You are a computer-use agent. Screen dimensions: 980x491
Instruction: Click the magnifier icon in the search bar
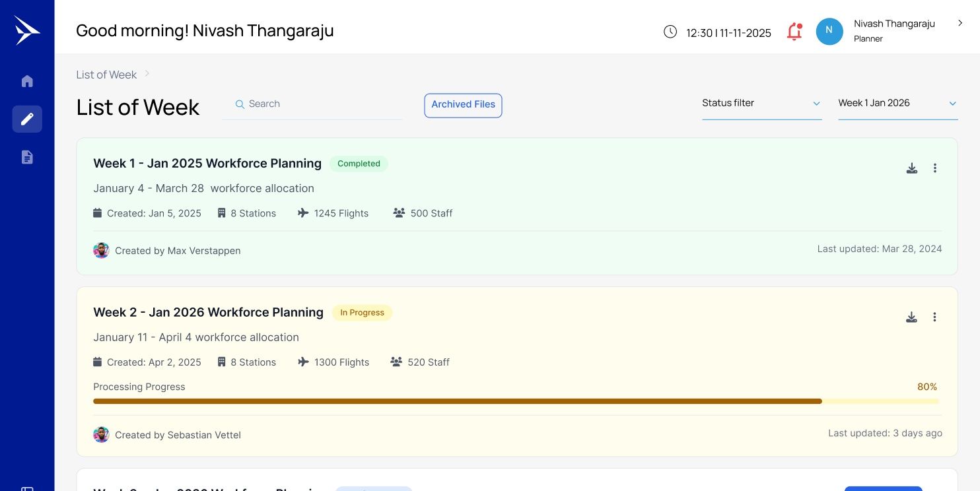click(240, 104)
